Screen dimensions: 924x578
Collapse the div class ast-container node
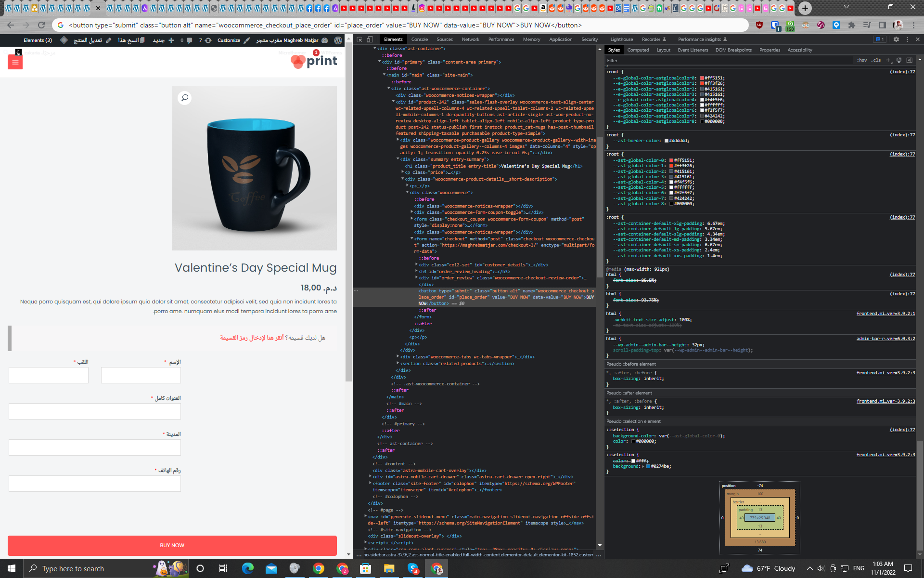click(x=375, y=49)
